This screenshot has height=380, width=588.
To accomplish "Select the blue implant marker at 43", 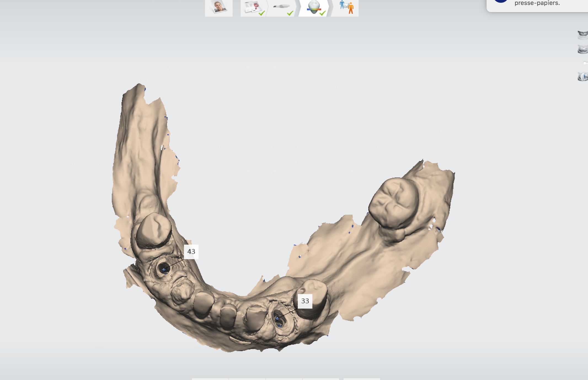I will 164,270.
